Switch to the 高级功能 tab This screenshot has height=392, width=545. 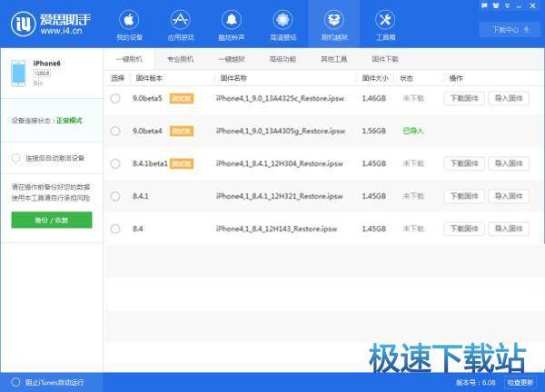point(282,59)
